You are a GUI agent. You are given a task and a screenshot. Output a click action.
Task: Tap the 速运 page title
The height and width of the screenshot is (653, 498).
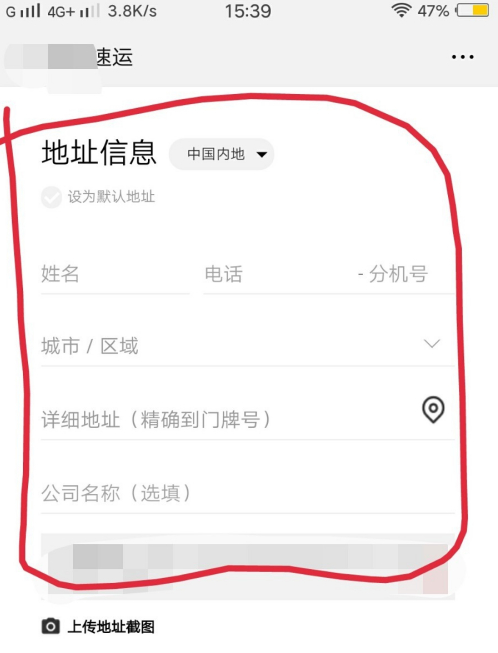(115, 57)
